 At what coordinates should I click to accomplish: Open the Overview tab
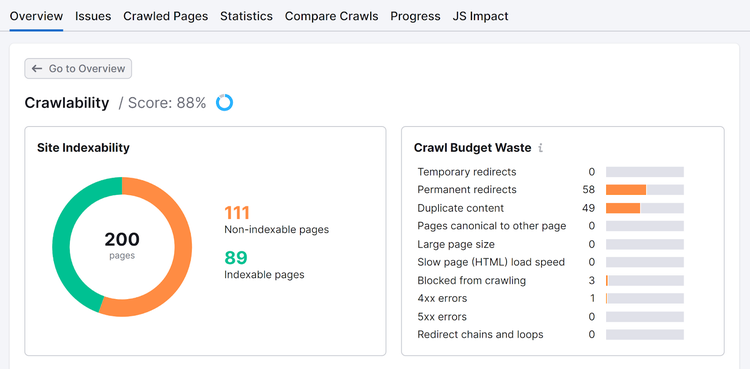pyautogui.click(x=36, y=16)
